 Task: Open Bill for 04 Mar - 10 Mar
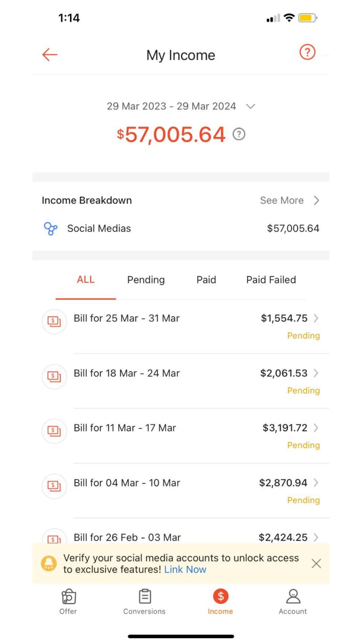click(x=127, y=483)
